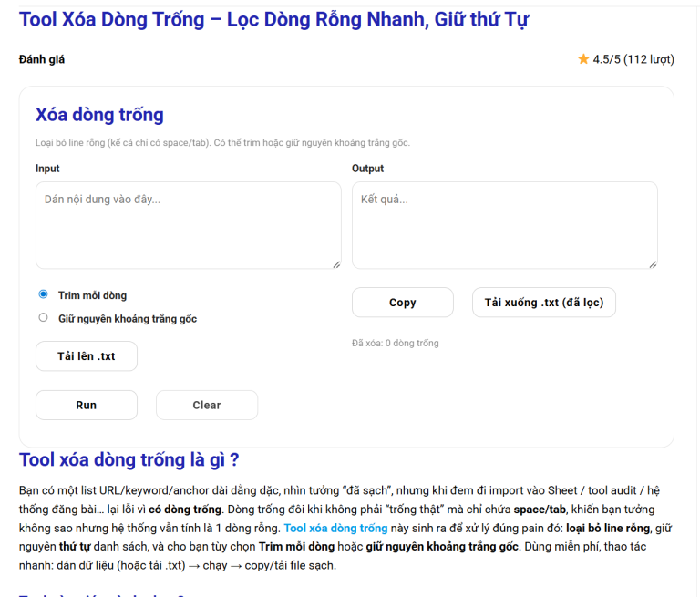Download filtered text via 'Tải xuống .txt (đã lọc)'
700x597 pixels.
(x=544, y=303)
